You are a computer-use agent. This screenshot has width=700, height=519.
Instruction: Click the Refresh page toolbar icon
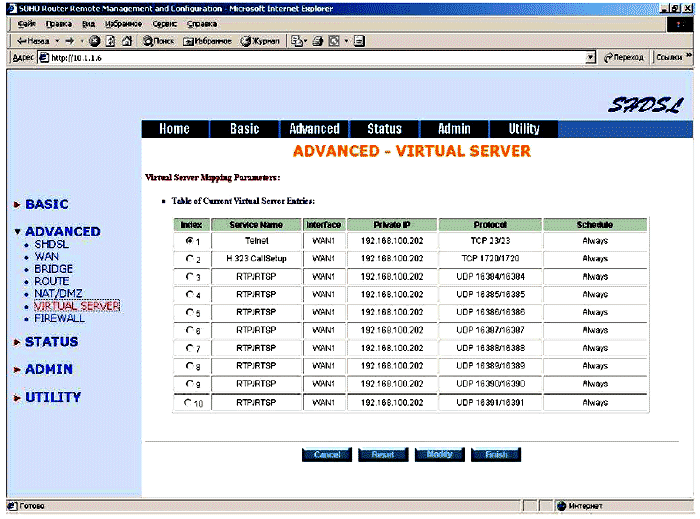click(x=109, y=41)
